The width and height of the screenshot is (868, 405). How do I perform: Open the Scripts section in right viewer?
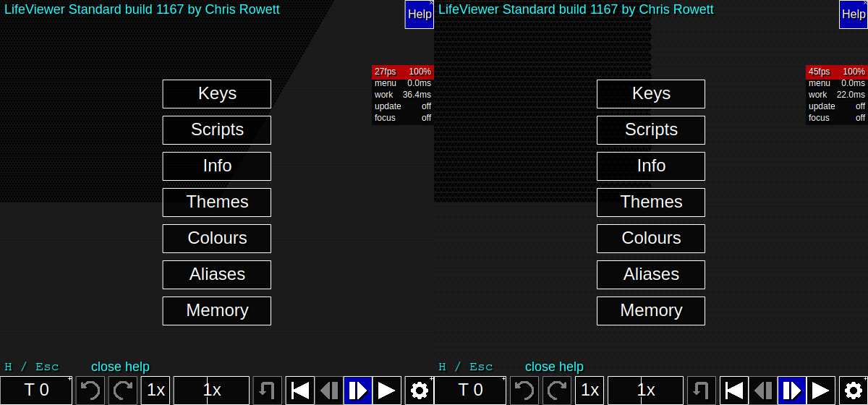651,130
